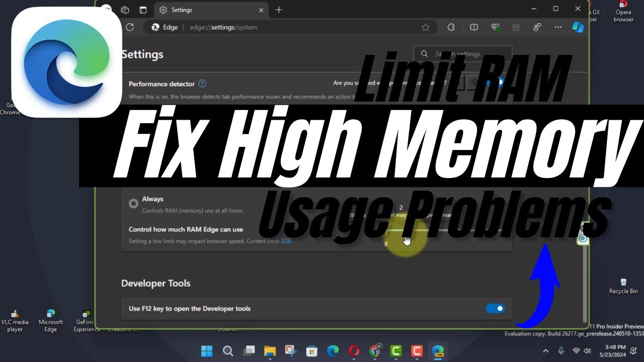Open the Edge Workspaces icon
The image size is (644, 362).
click(125, 10)
